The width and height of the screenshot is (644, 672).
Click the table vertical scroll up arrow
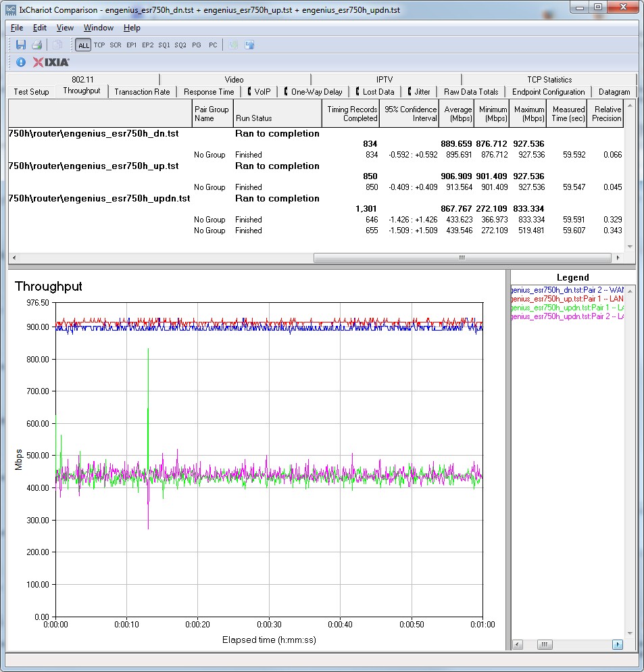[x=630, y=105]
